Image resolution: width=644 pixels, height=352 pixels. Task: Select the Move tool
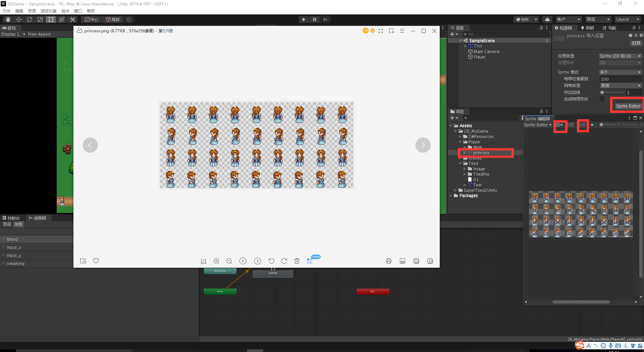(19, 19)
